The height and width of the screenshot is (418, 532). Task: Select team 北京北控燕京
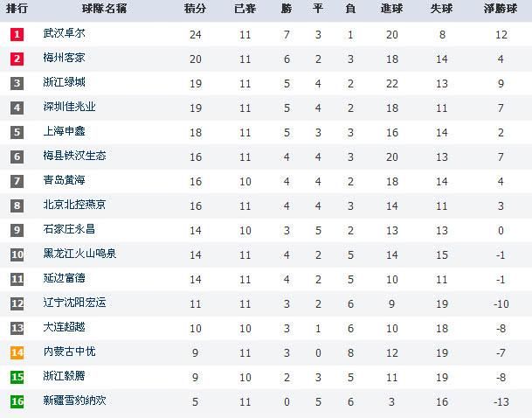(74, 206)
